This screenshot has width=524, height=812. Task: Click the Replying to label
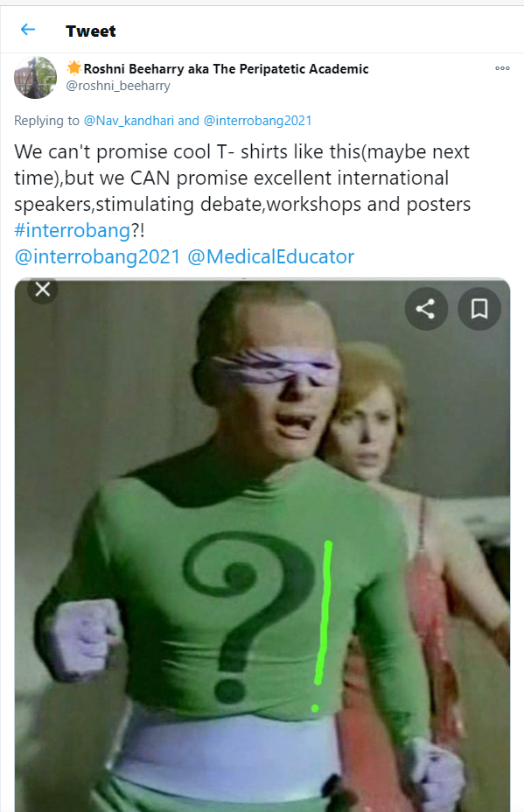click(46, 121)
